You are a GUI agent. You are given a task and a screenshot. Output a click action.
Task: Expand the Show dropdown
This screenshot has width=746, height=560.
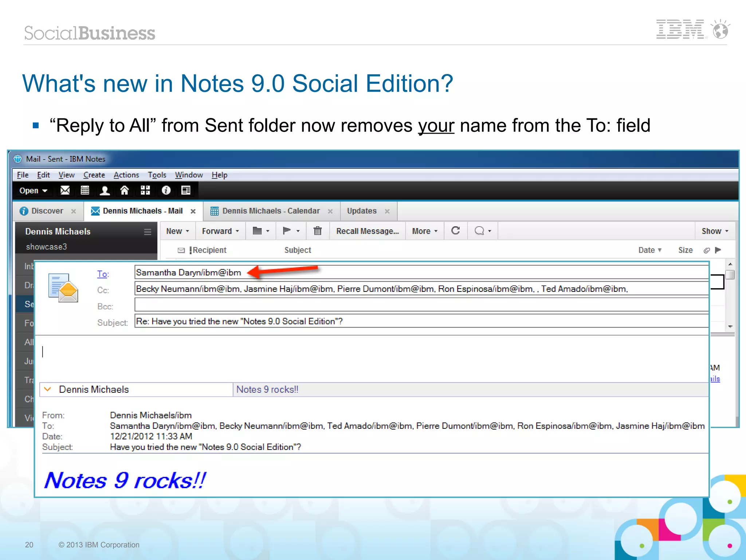coord(715,231)
